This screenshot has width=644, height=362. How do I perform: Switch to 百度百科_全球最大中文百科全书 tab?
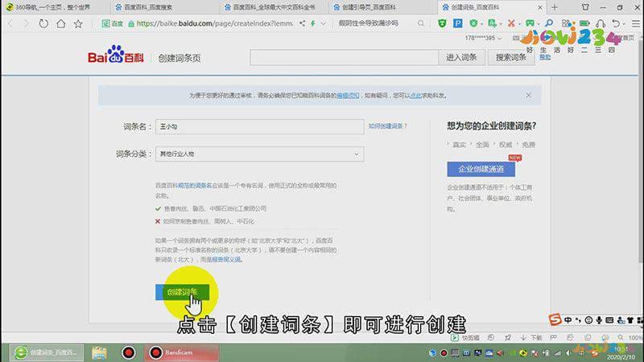274,7
